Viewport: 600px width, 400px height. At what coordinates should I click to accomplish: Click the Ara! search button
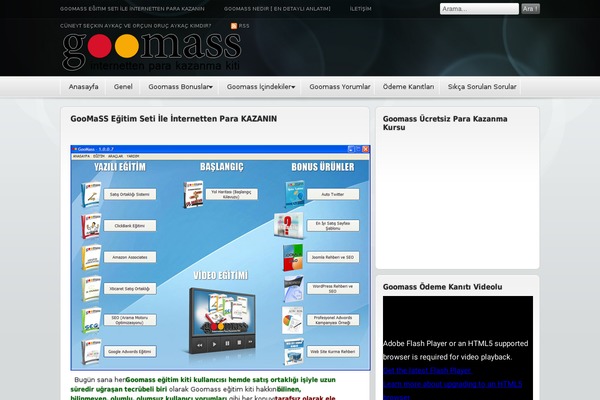click(x=530, y=9)
